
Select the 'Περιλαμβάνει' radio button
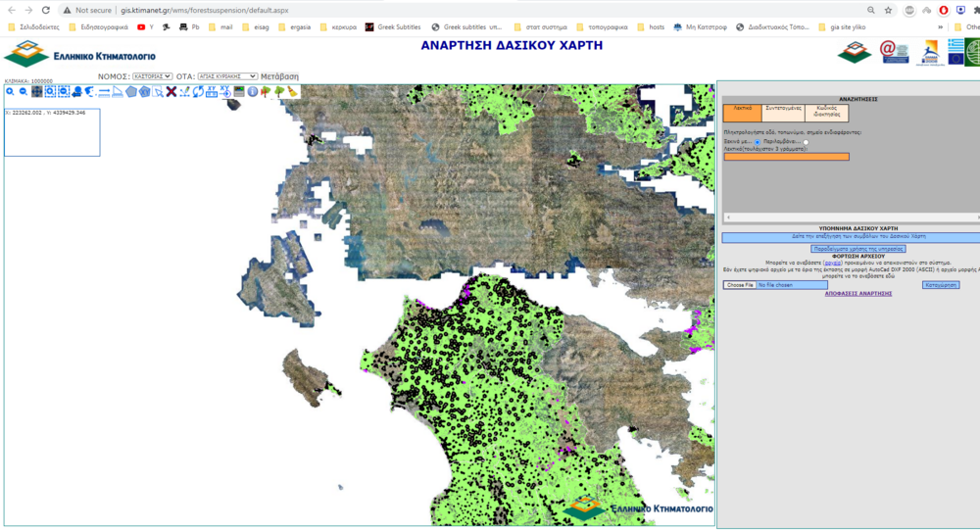(806, 142)
